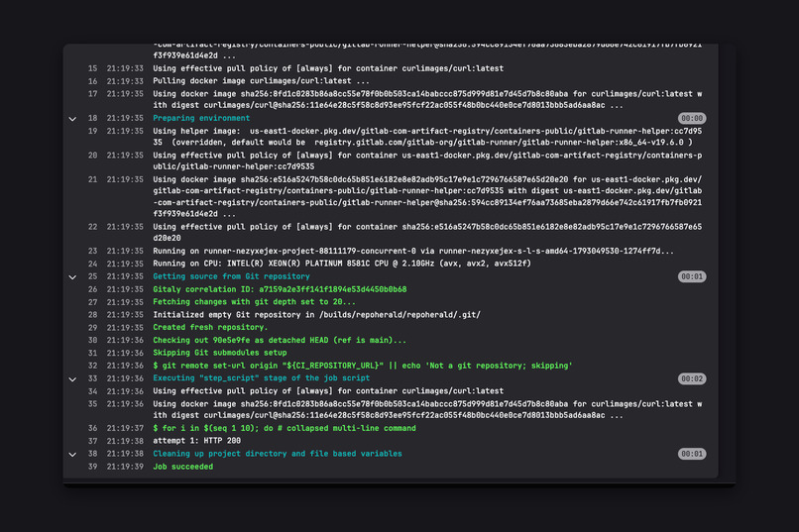
Task: Open line number 32 link
Action: pos(92,366)
